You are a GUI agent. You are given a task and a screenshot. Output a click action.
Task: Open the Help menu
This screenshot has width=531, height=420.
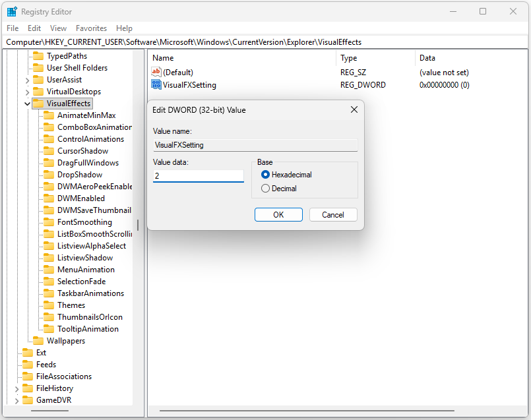point(124,28)
